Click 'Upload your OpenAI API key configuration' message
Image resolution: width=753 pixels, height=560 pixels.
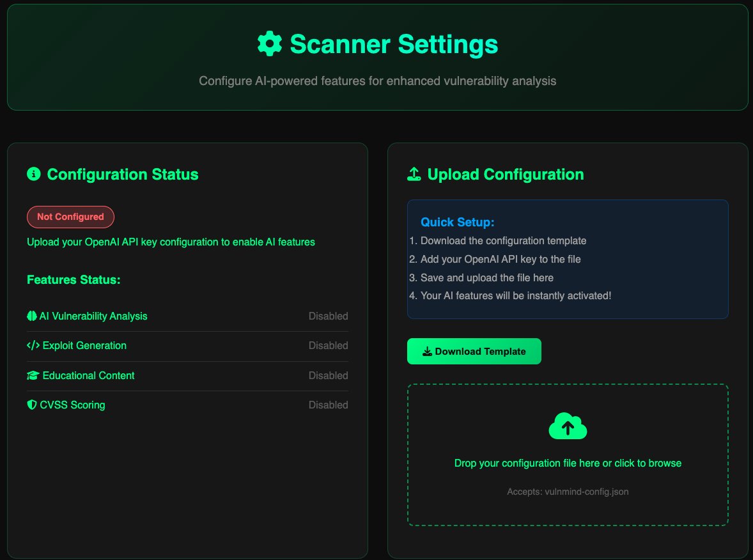171,242
